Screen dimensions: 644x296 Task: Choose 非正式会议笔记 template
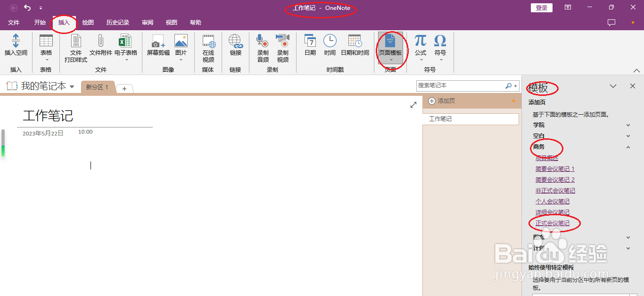(x=555, y=191)
